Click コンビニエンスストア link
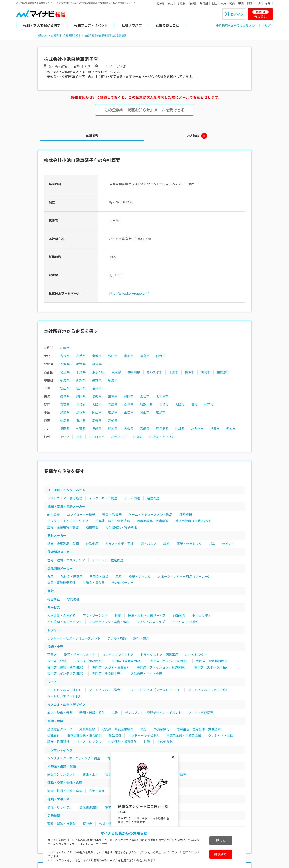This screenshot has height=868, width=289. [118, 655]
